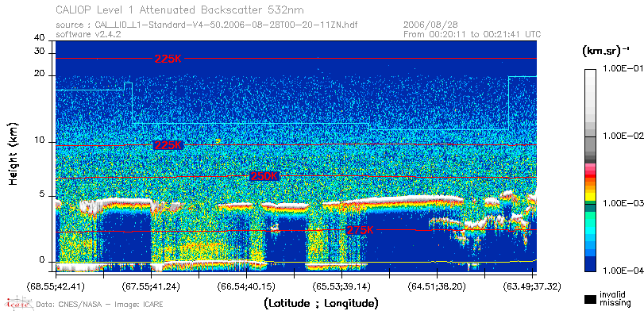
Task: Click the x-axis label "(65.53;39.14)"
Action: pos(341,286)
